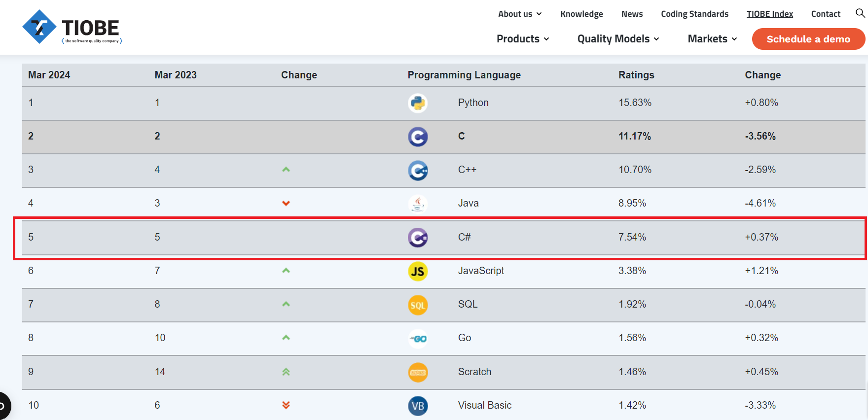The image size is (868, 420).
Task: Open the search magnifier icon
Action: [x=860, y=13]
